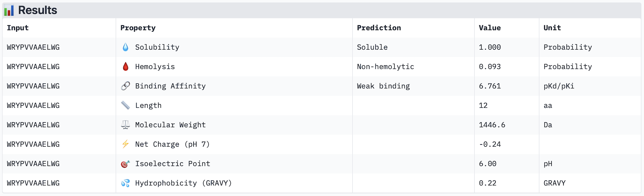
Task: Click the lightning bolt Net Charge icon
Action: point(126,144)
